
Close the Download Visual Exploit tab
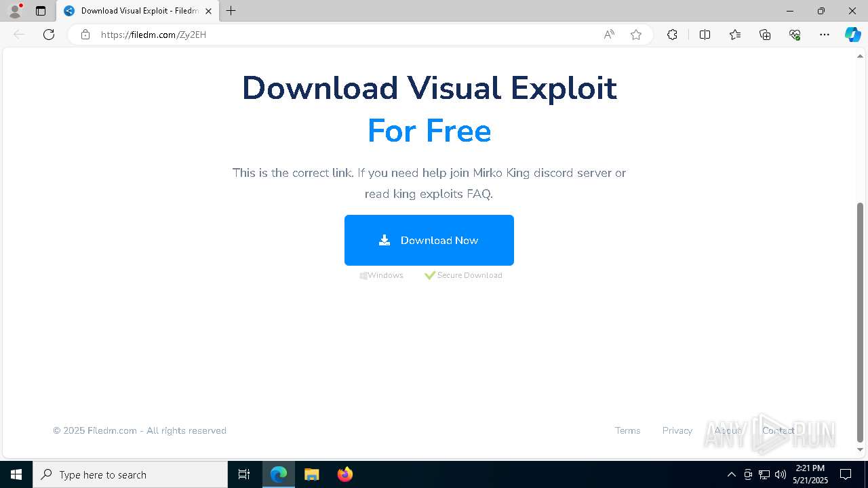tap(209, 11)
